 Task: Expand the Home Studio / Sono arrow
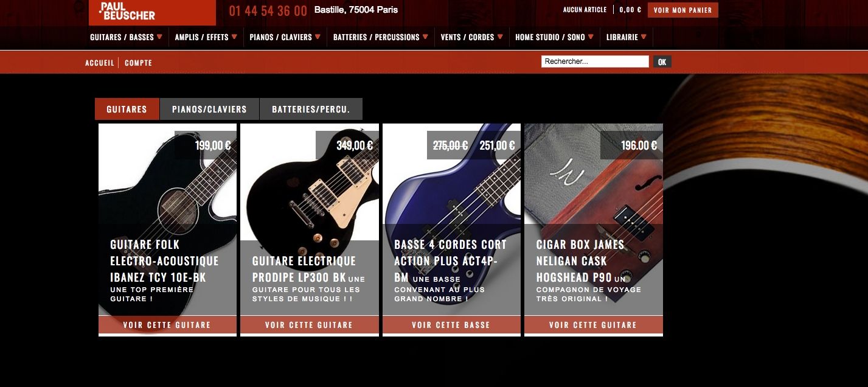tap(591, 37)
